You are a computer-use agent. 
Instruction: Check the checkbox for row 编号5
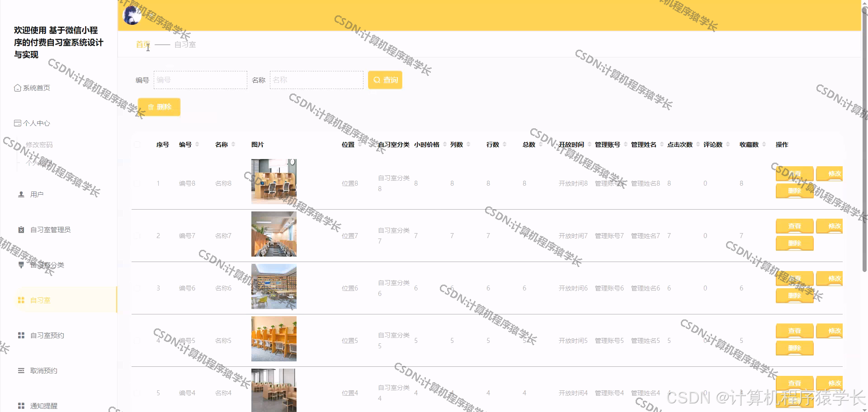pyautogui.click(x=137, y=341)
